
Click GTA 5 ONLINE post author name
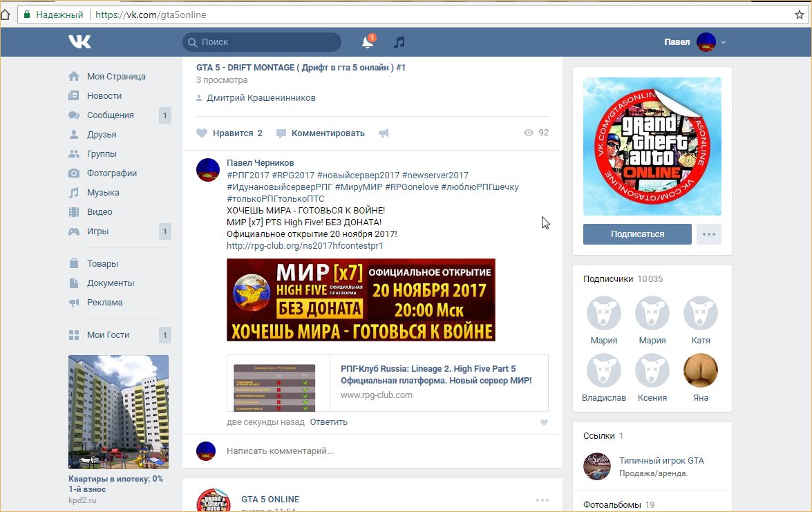pos(270,500)
